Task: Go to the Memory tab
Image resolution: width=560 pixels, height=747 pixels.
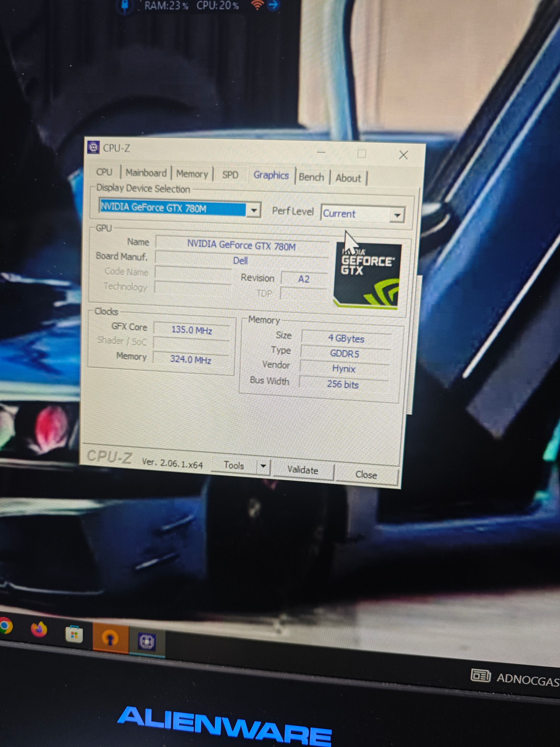Action: click(192, 174)
